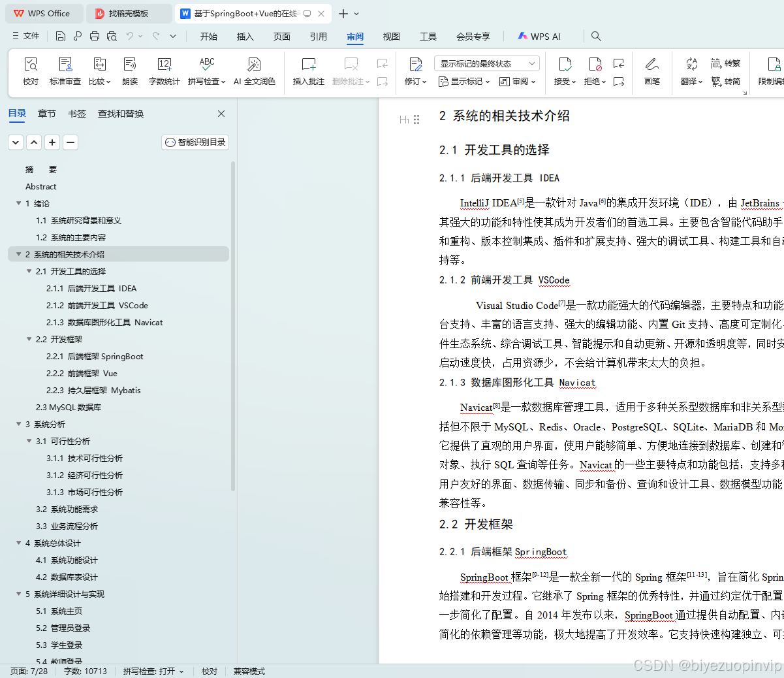Enable 限制编辑 restricted editing

click(772, 72)
